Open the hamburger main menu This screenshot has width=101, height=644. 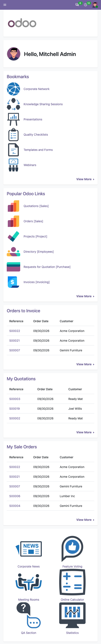point(5,5)
